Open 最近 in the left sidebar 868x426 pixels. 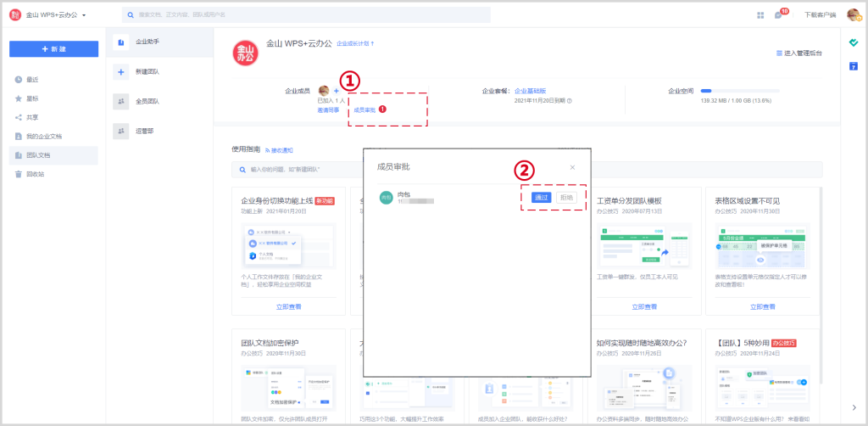click(53, 80)
